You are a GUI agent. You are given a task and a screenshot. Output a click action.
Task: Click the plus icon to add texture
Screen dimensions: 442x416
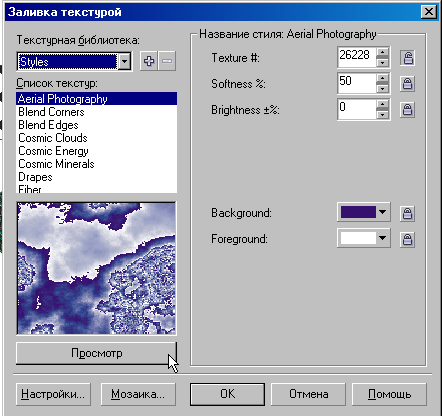click(149, 61)
